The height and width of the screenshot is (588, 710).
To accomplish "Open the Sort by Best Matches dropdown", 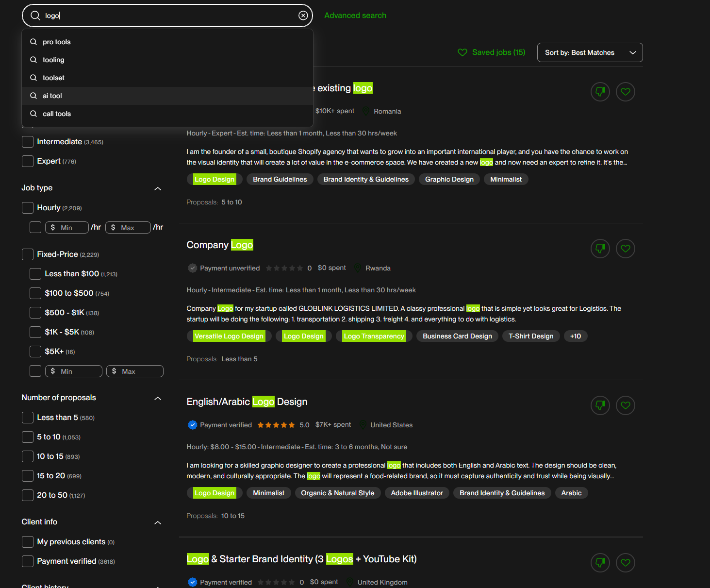I will tap(590, 52).
